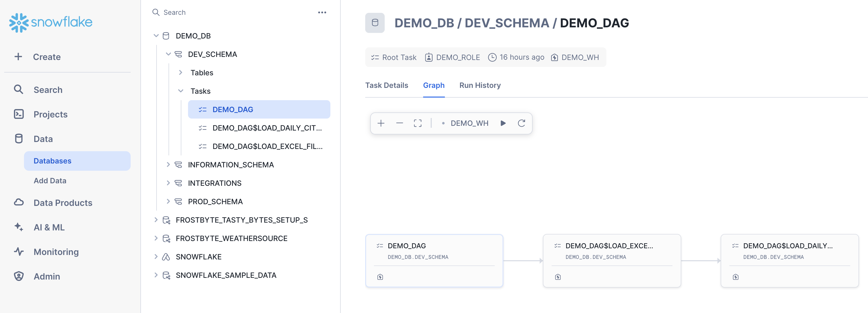The height and width of the screenshot is (313, 868).
Task: Expand the INTEGRATIONS schema
Action: point(168,183)
